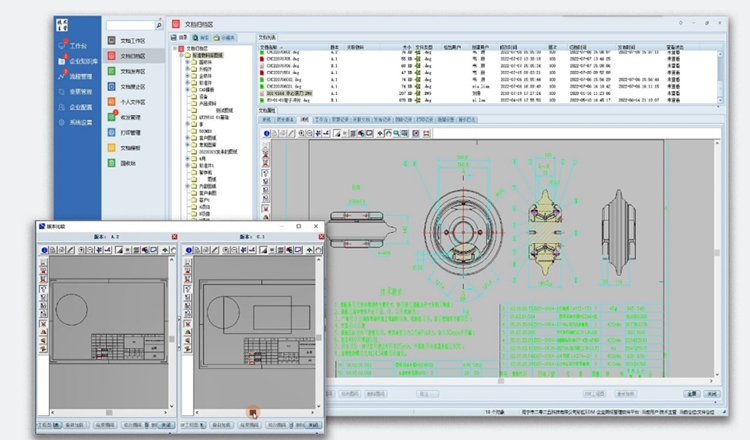
Task: Switch to the 目录 tab above the tree
Action: click(183, 37)
